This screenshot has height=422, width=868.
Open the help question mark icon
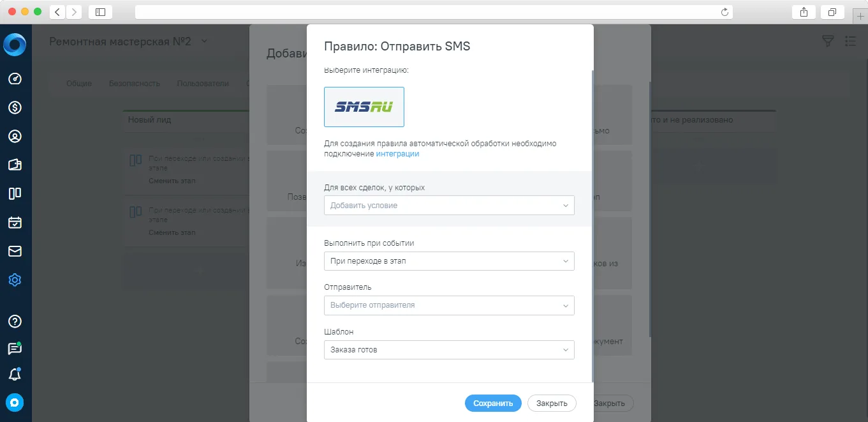pyautogui.click(x=15, y=321)
